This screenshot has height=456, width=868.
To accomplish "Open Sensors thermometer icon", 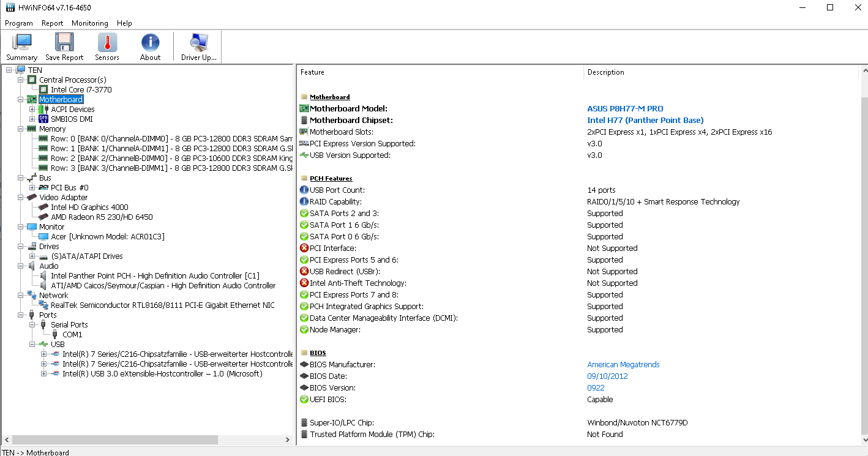I will coord(107,47).
